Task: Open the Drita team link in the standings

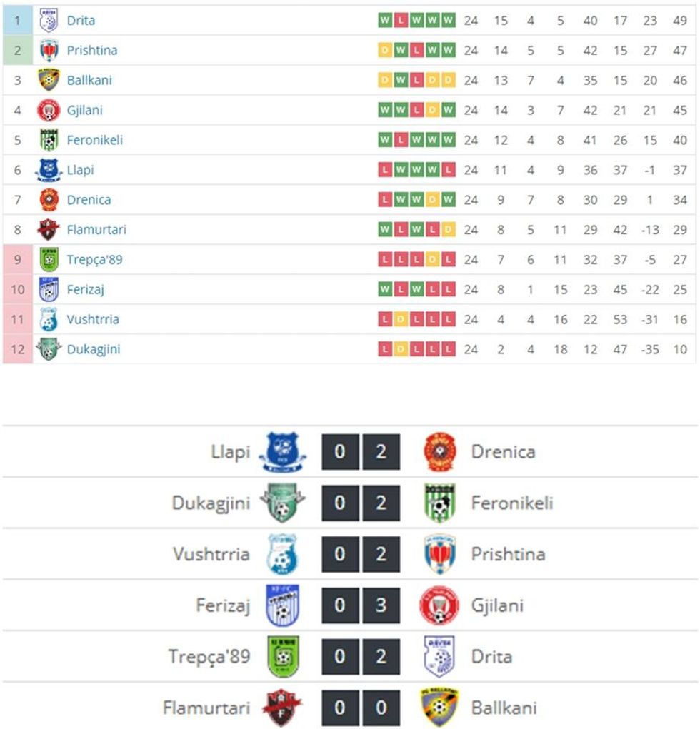Action: [x=81, y=21]
